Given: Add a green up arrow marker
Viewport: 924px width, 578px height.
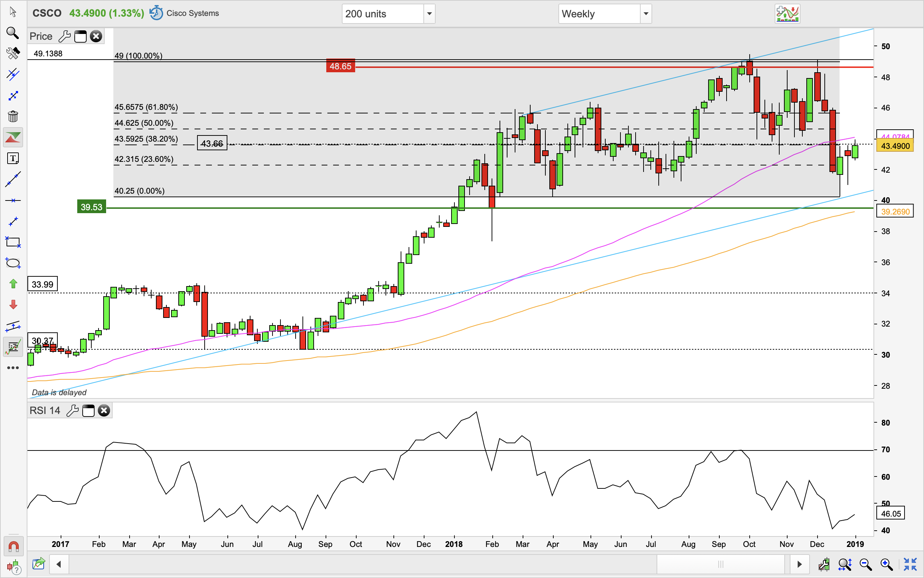Looking at the screenshot, I should (13, 284).
